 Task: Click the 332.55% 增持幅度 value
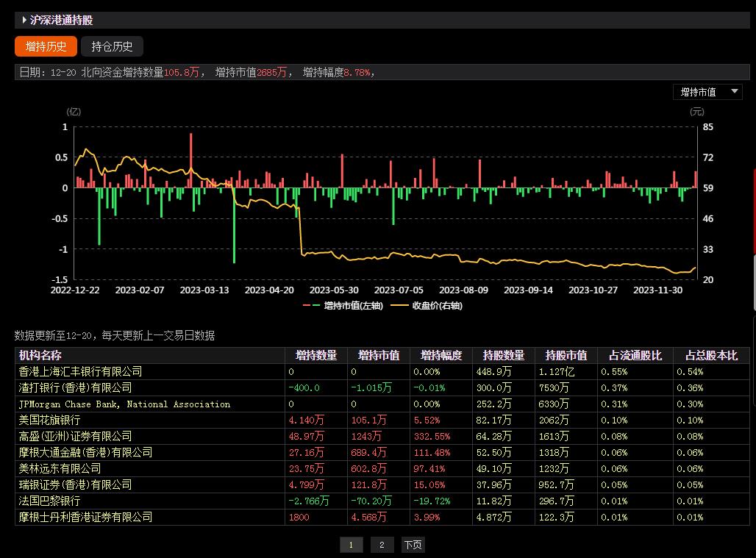click(x=432, y=437)
